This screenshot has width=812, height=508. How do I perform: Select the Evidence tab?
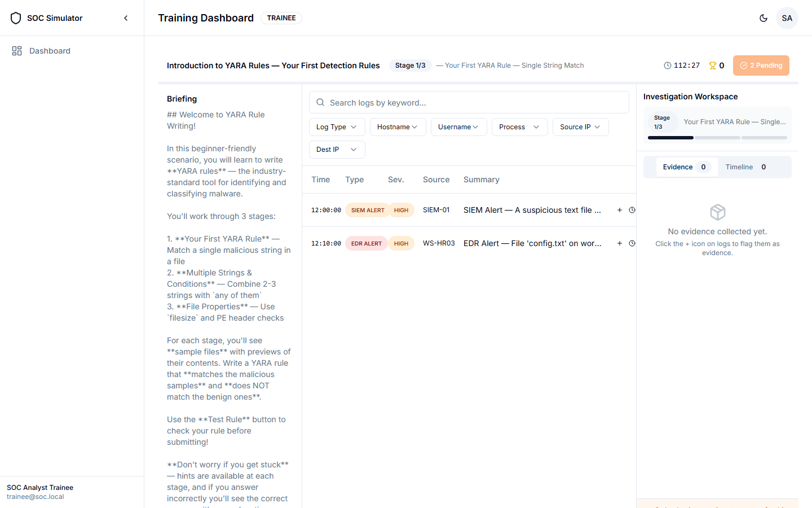[685, 167]
